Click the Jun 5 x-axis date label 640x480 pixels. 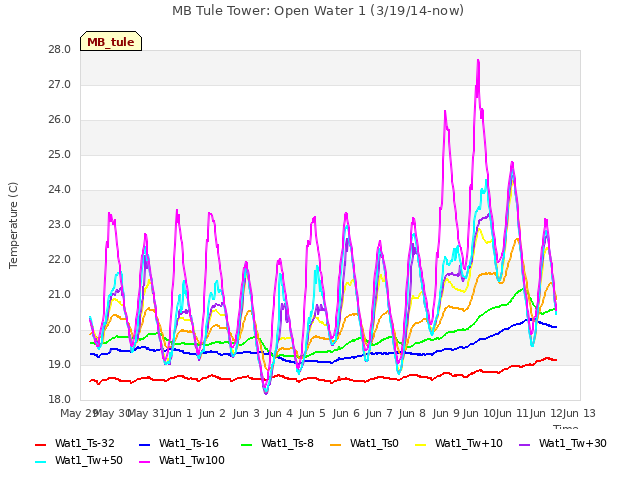pyautogui.click(x=312, y=414)
